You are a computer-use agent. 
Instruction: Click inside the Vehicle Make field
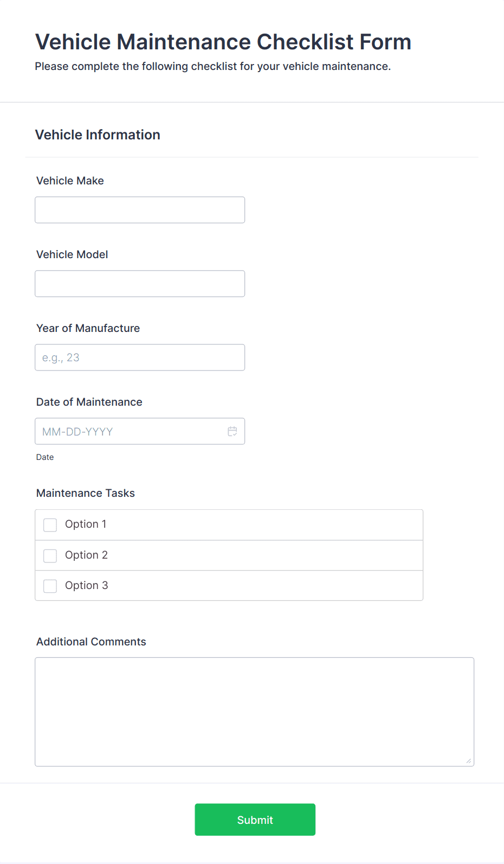(139, 209)
